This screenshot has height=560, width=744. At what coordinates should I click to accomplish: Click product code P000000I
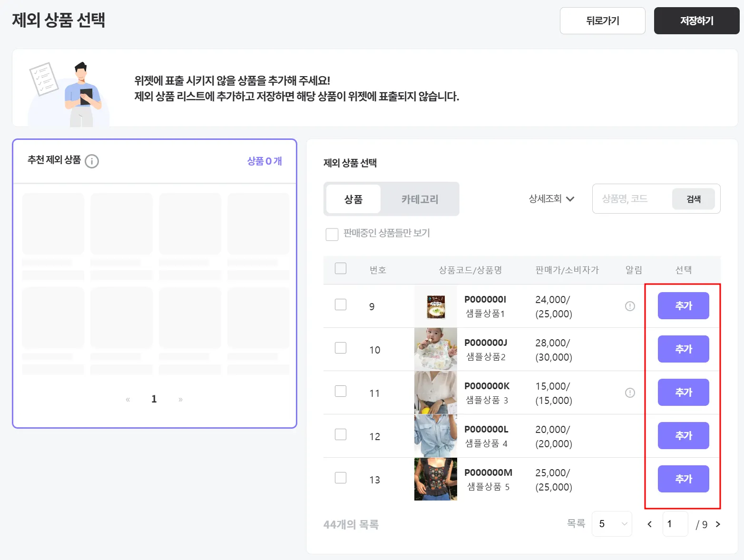point(485,299)
